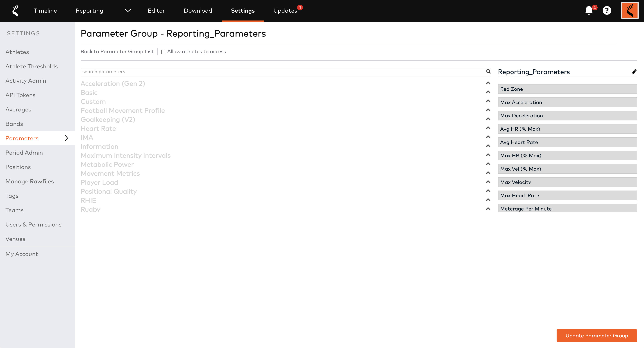Open the notifications bell
This screenshot has height=348, width=644.
589,10
